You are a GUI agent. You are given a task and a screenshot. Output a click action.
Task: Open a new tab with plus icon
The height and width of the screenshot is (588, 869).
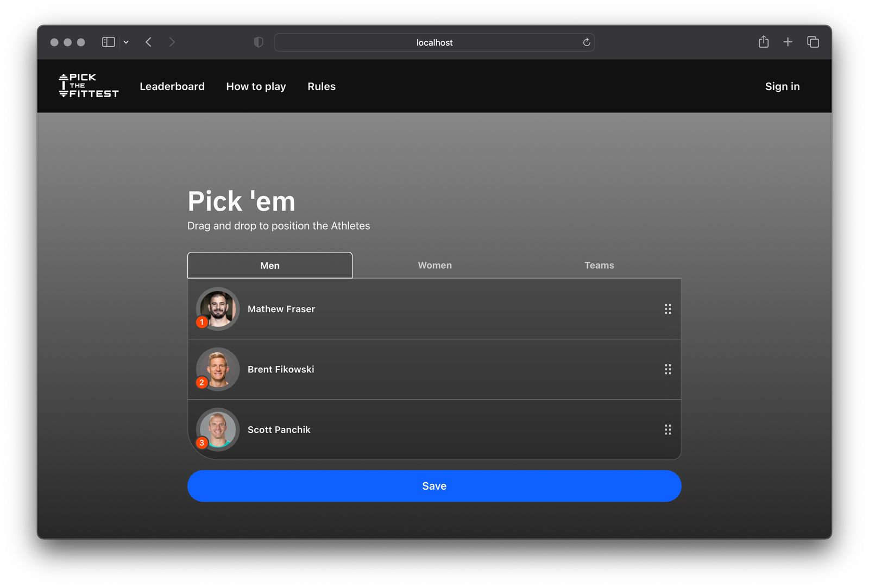pos(788,42)
